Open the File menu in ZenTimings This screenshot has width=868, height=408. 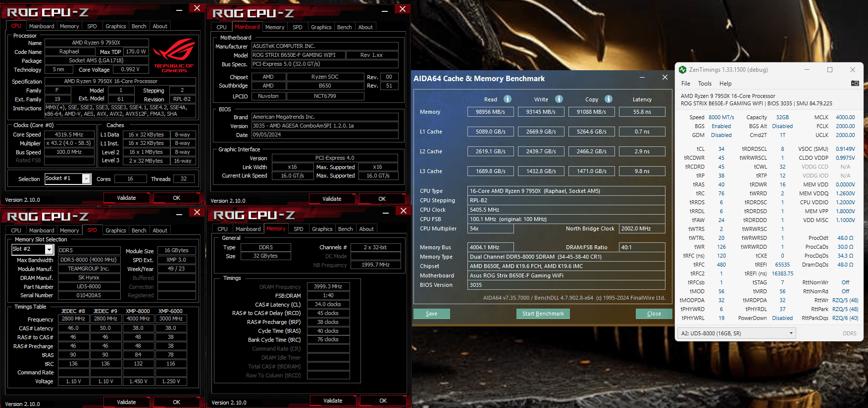(686, 84)
